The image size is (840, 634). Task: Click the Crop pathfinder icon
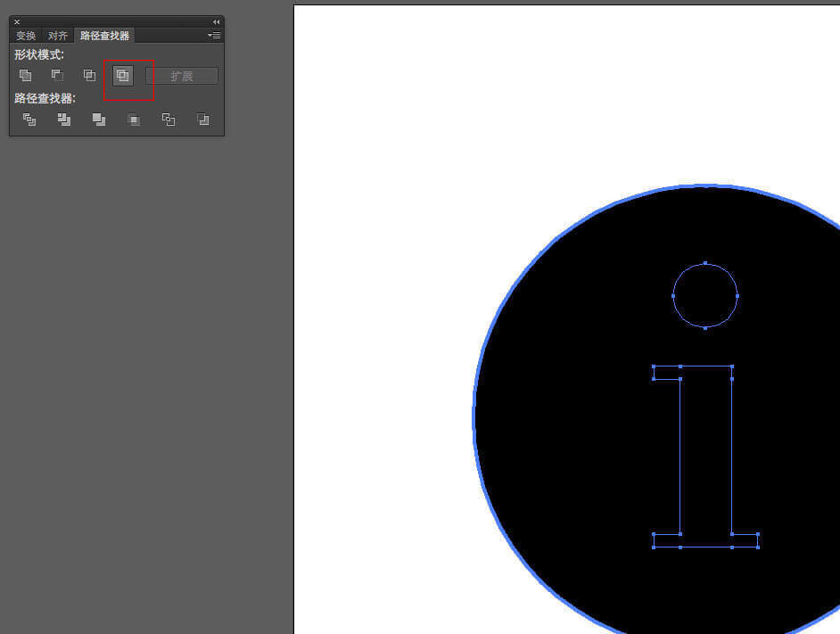133,119
